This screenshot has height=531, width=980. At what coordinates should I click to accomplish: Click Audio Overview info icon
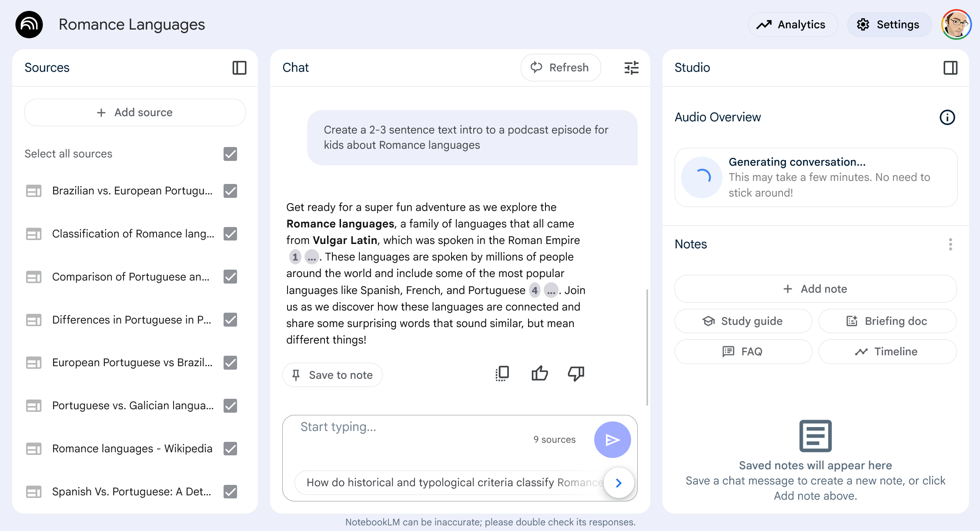pos(947,117)
